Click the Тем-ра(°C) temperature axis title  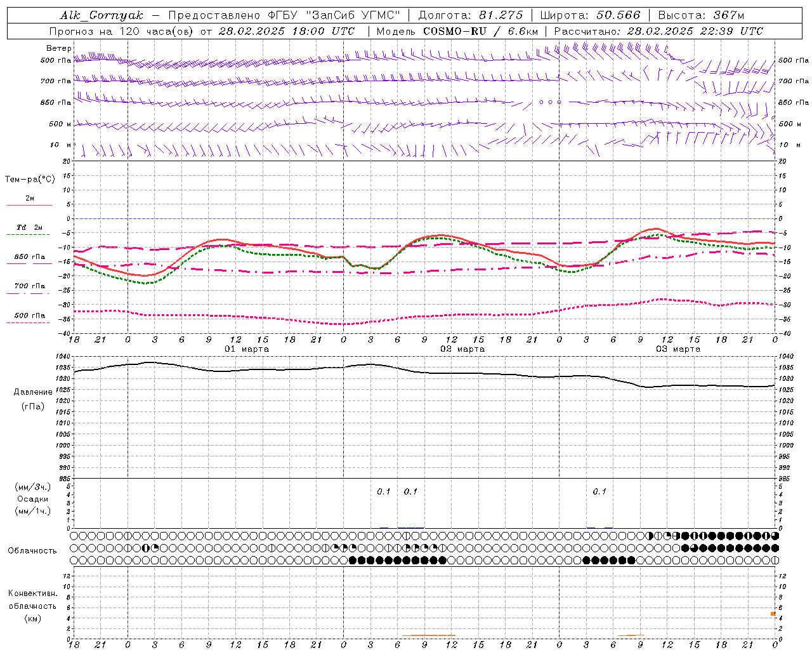coord(30,180)
